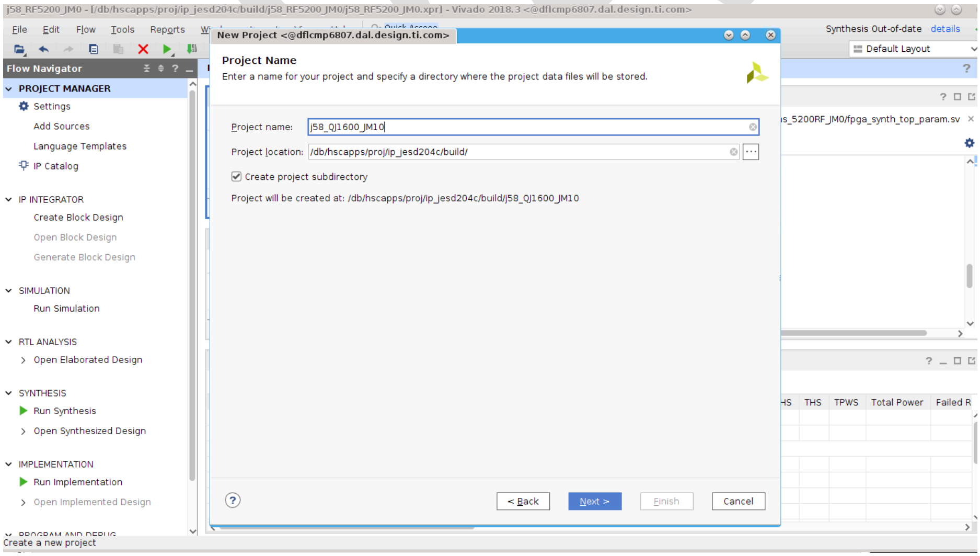Click the editor panel horizontal scrollbar
The height and width of the screenshot is (556, 980).
tap(854, 333)
